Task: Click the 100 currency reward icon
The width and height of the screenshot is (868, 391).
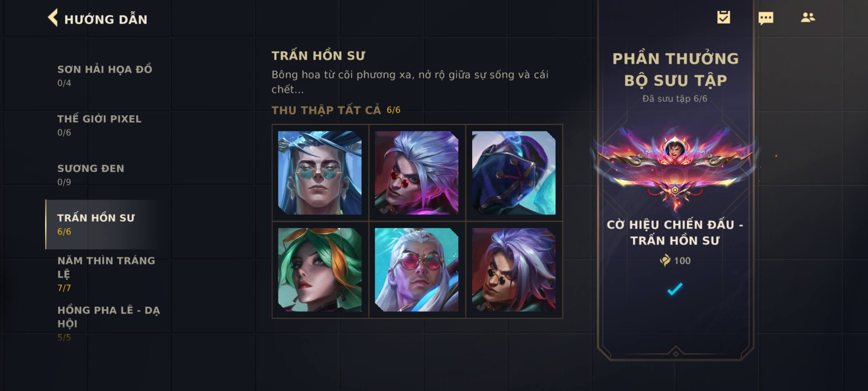Action: pos(665,260)
